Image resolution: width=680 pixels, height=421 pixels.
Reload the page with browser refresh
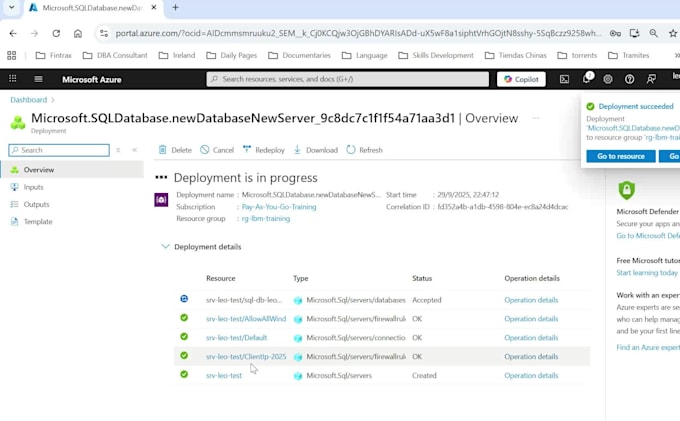56,33
